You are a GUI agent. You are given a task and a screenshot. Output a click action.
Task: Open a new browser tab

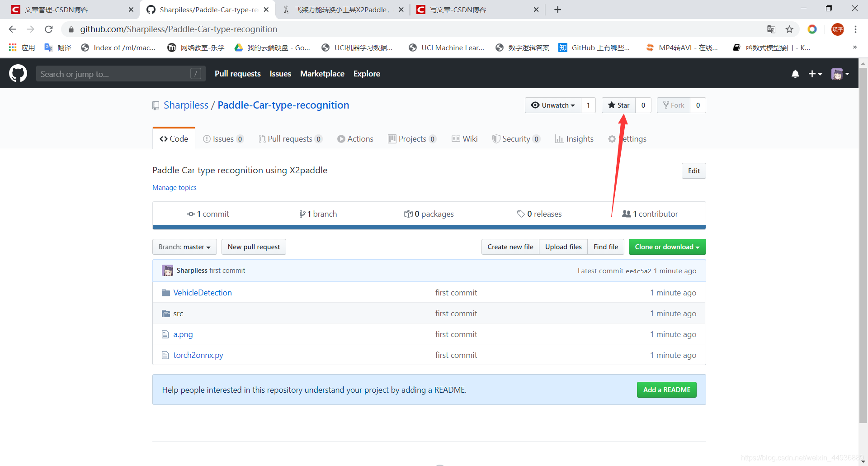coord(558,10)
